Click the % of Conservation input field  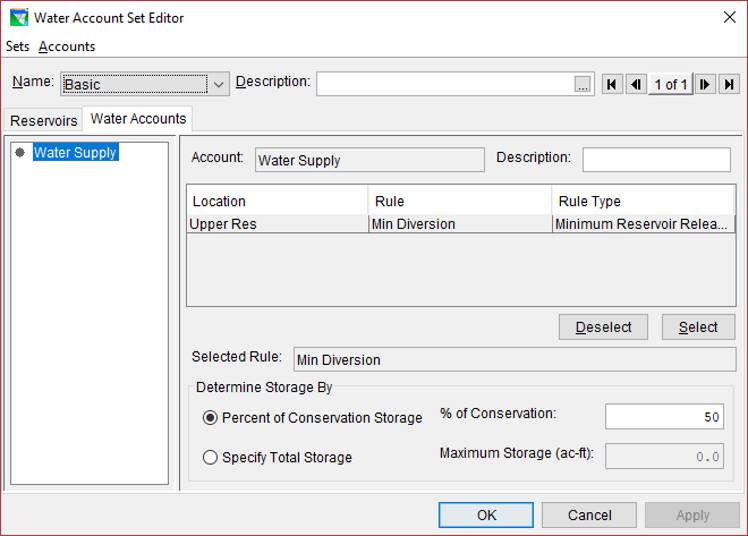tap(664, 417)
